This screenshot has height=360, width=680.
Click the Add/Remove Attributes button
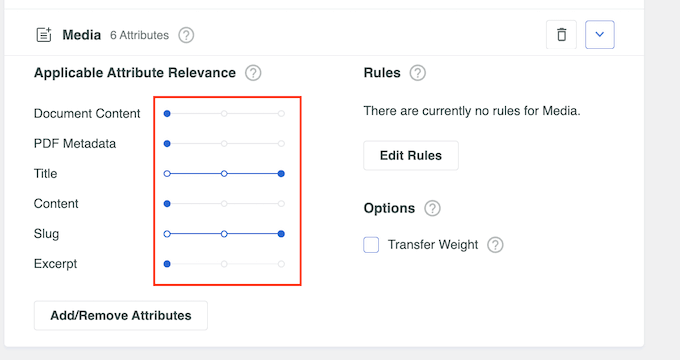[x=121, y=315]
